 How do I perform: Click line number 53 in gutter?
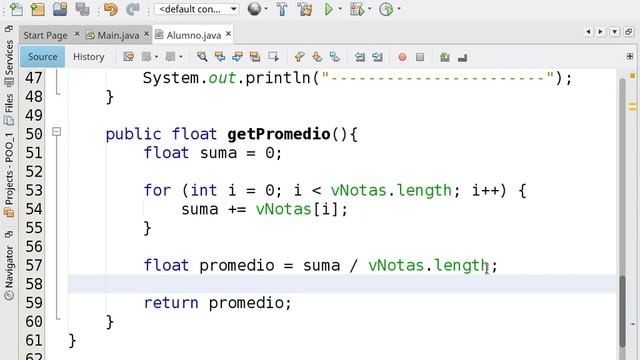point(34,190)
